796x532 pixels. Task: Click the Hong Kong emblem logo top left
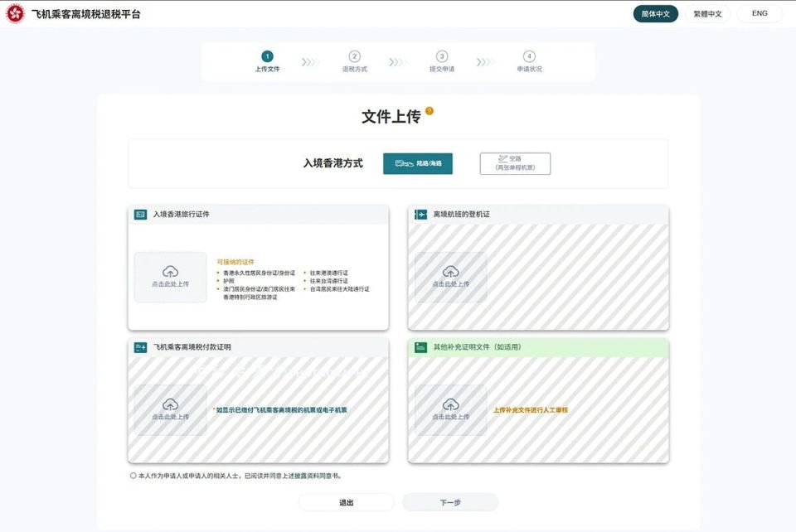click(15, 13)
